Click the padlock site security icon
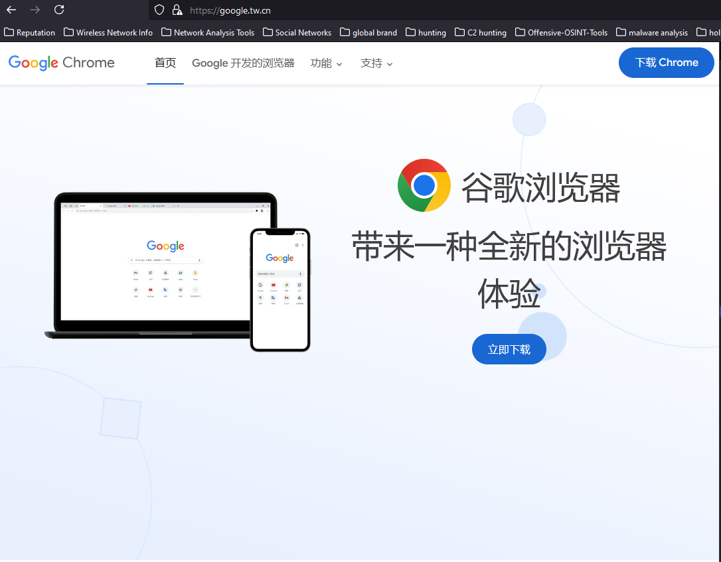The image size is (721, 562). [x=177, y=10]
